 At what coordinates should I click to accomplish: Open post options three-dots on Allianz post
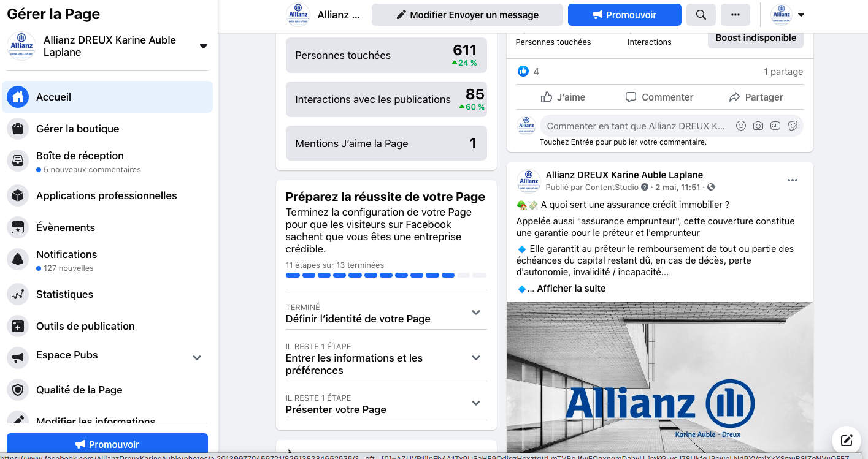pos(793,180)
